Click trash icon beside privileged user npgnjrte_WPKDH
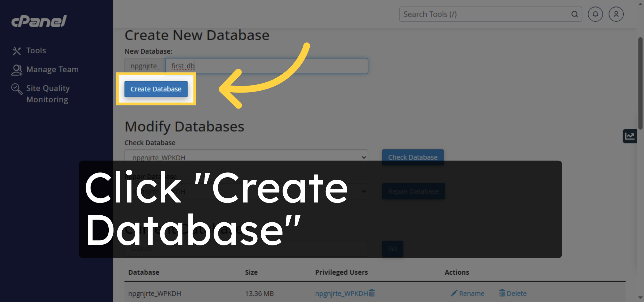The height and width of the screenshot is (302, 644). pos(372,293)
